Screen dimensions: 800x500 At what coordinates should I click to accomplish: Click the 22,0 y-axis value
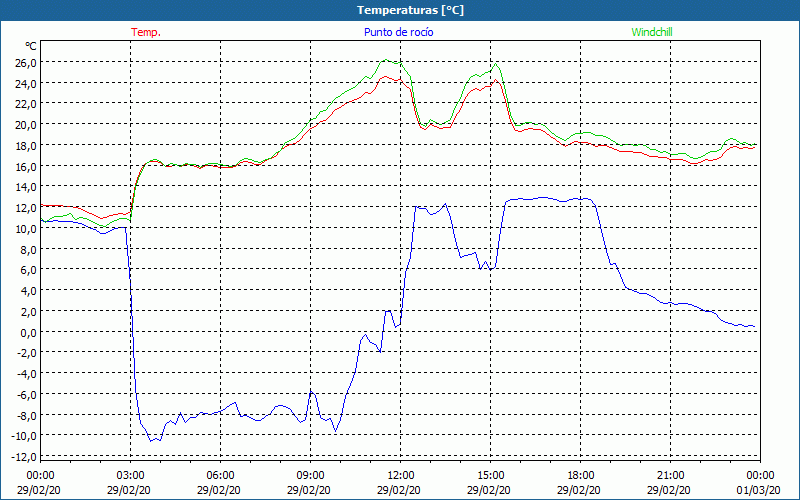27,104
